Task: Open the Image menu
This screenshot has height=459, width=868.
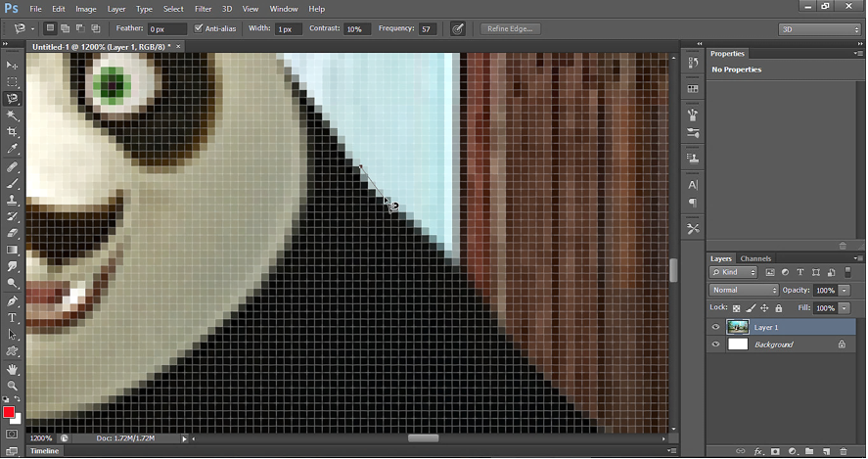Action: (86, 9)
